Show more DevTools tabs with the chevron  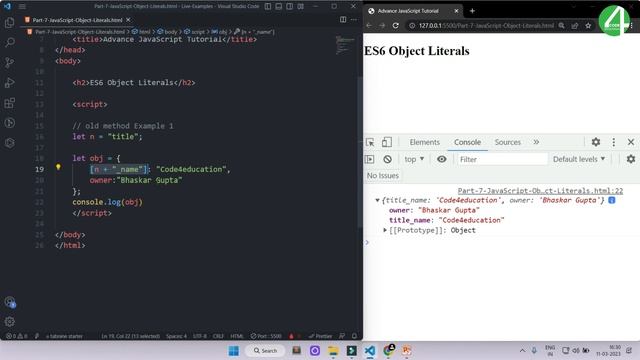[x=536, y=142]
